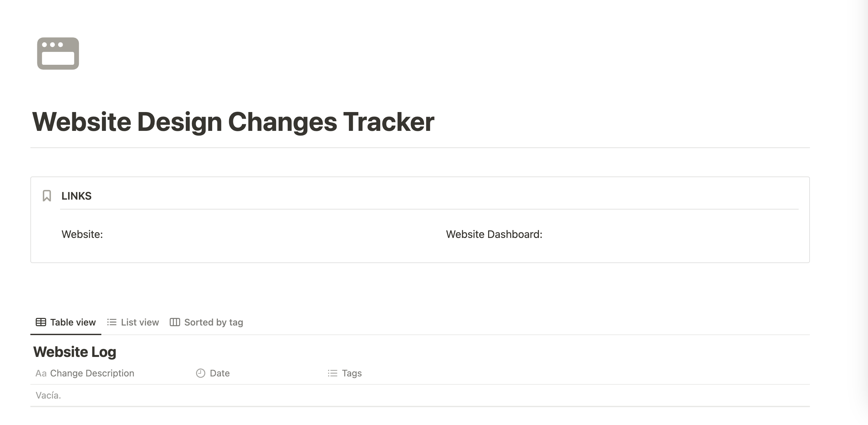Click the bullet-list icon of List view
This screenshot has height=425, width=868.
pos(112,322)
